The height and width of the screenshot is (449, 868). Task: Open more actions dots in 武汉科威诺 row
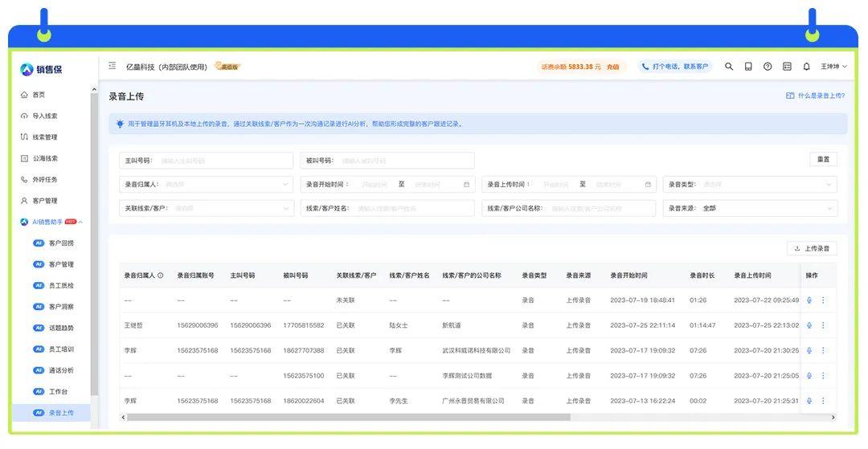(823, 350)
